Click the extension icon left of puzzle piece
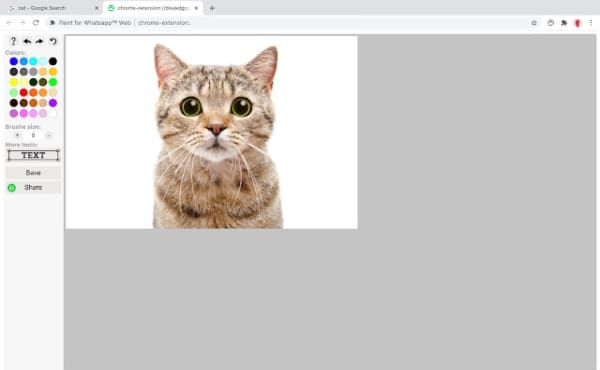The height and width of the screenshot is (370, 600). point(551,23)
